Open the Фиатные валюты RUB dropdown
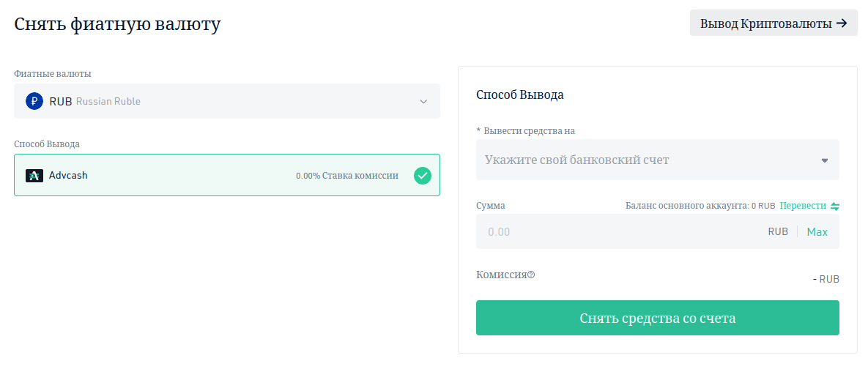This screenshot has width=868, height=380. pyautogui.click(x=227, y=101)
